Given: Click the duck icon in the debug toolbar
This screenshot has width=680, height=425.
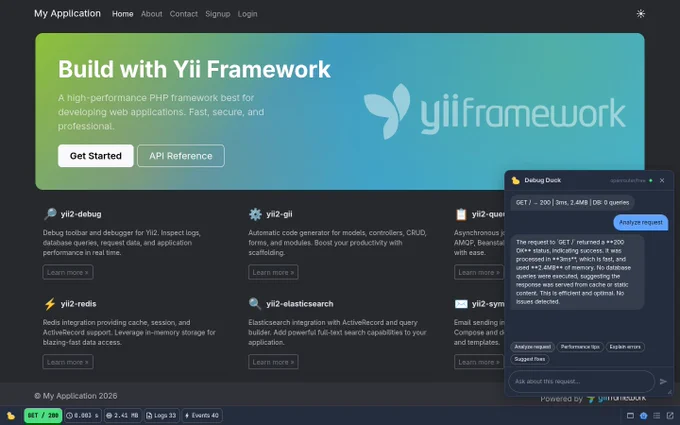Looking at the screenshot, I should coord(11,415).
